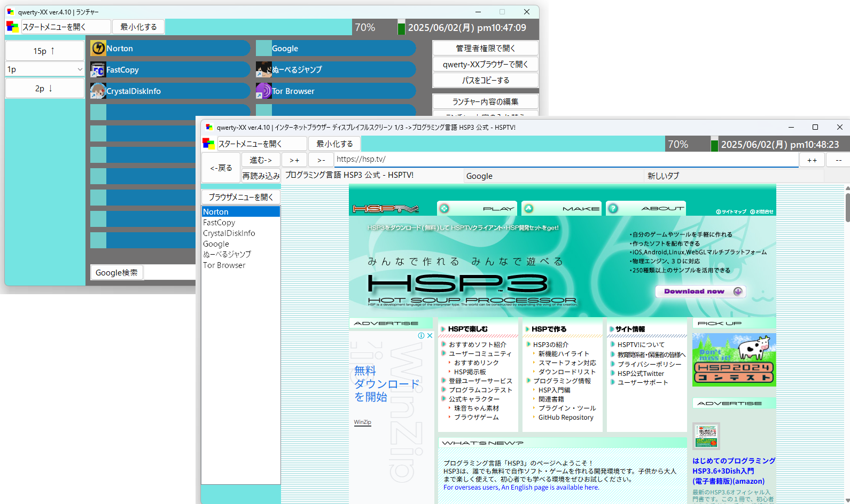Open the はじめてのプログラミング HSP3.6+3Dish入門 book link
The height and width of the screenshot is (504, 850).
tap(734, 471)
